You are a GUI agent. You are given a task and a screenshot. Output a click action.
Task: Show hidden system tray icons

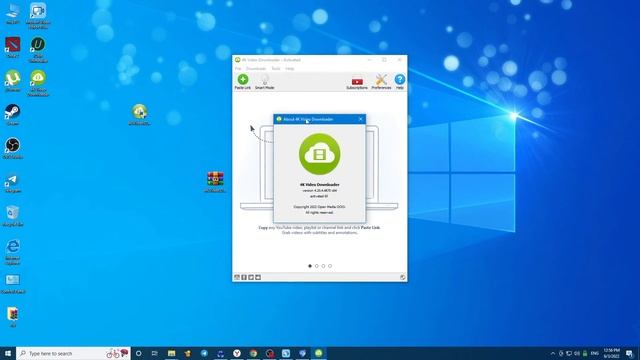(553, 353)
